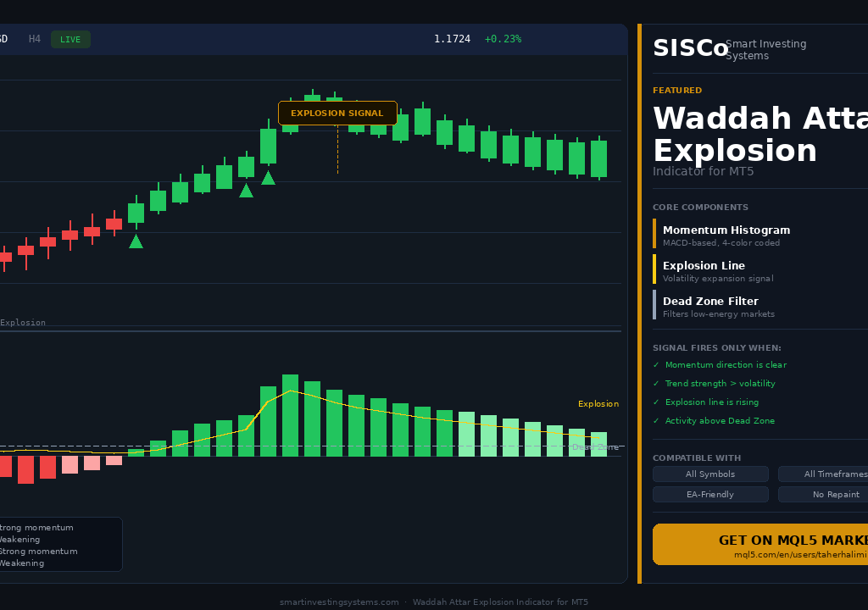Click the CORE COMPONENTS heading
Image resolution: width=868 pixels, height=610 pixels.
tap(700, 207)
